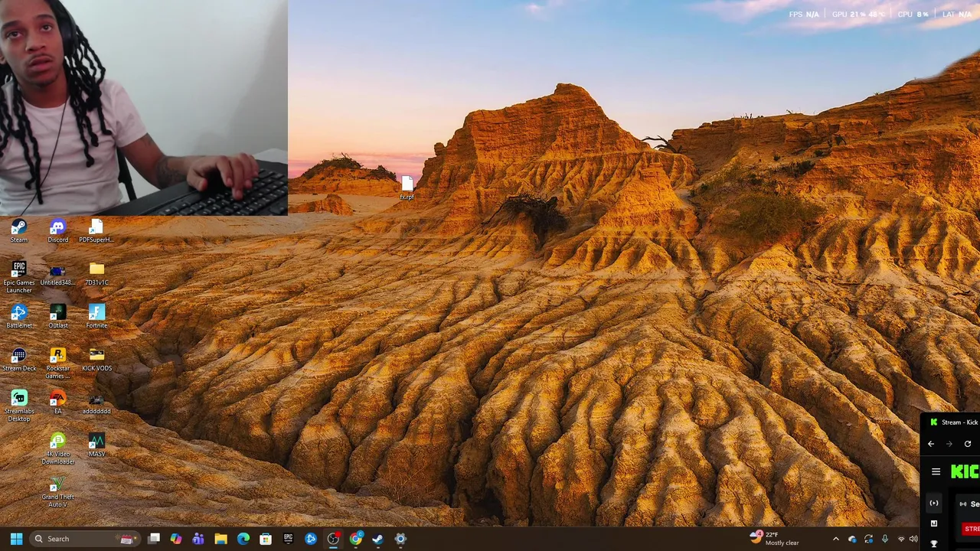980x551 pixels.
Task: Open File Explorer from the taskbar
Action: [220, 539]
